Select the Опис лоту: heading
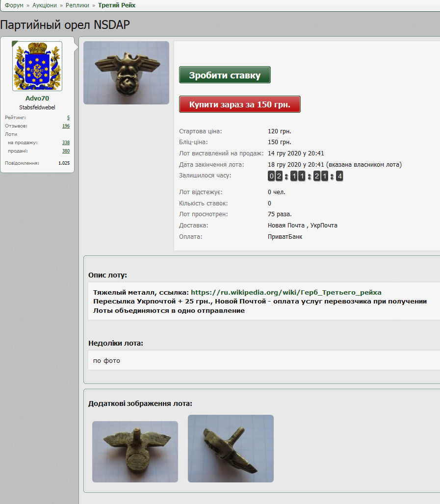The height and width of the screenshot is (504, 440). (x=108, y=275)
